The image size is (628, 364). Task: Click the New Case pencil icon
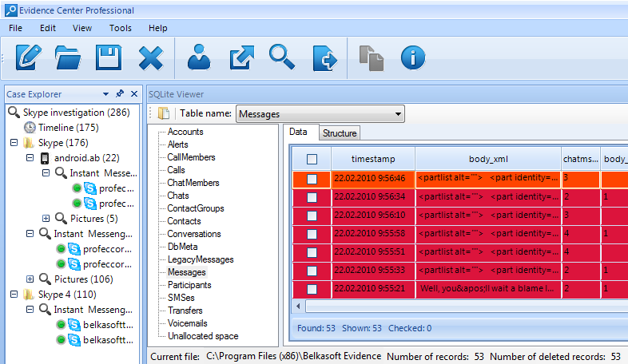29,57
